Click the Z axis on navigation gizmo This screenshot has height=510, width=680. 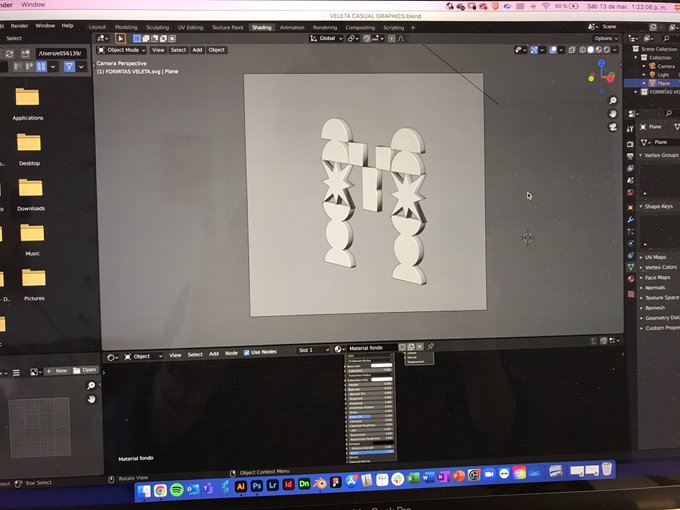(602, 64)
